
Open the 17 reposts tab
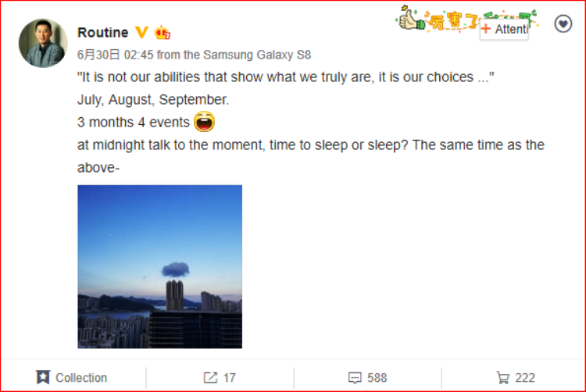220,378
